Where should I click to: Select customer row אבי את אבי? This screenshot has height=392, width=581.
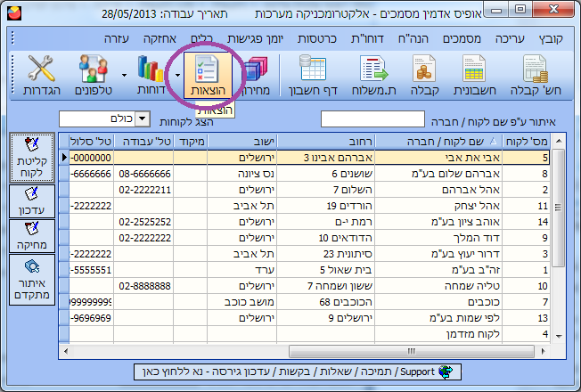[x=304, y=158]
